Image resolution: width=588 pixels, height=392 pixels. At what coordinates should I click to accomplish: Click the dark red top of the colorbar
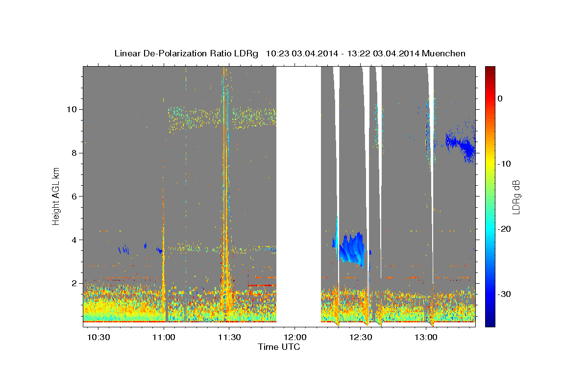click(x=490, y=71)
